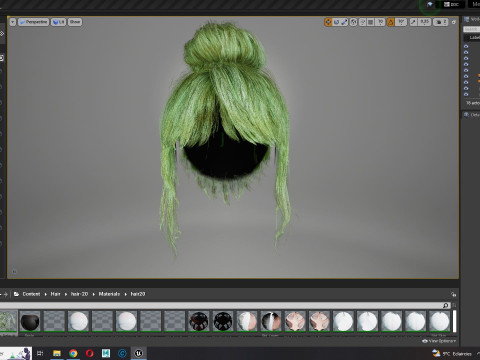The width and height of the screenshot is (480, 360).
Task: Open the teal M app taskbar icon
Action: pos(106,353)
